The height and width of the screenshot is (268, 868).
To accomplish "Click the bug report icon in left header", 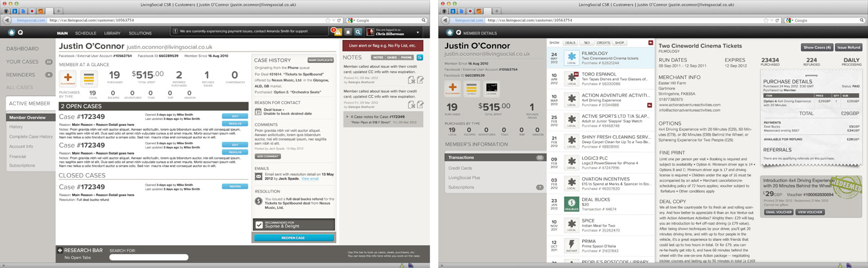I will [348, 33].
